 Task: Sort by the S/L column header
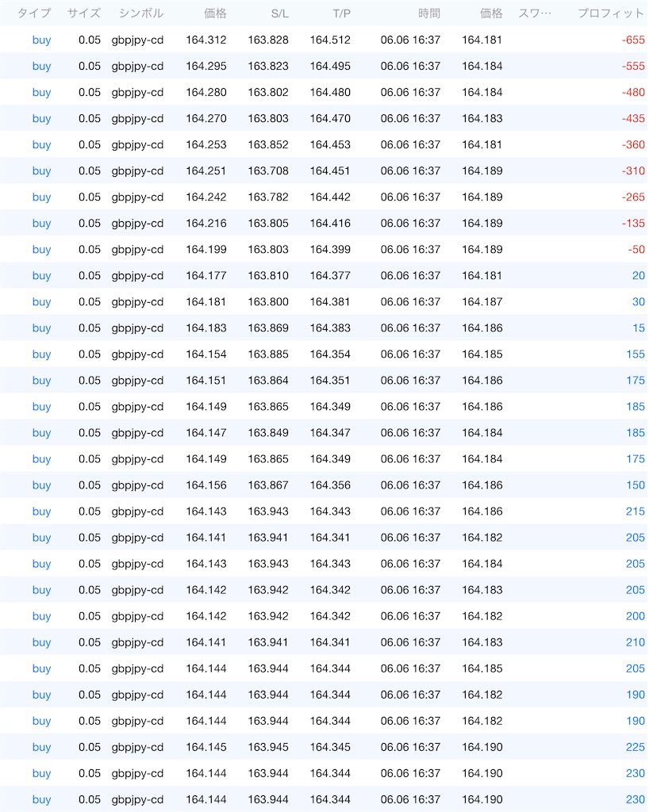point(280,13)
